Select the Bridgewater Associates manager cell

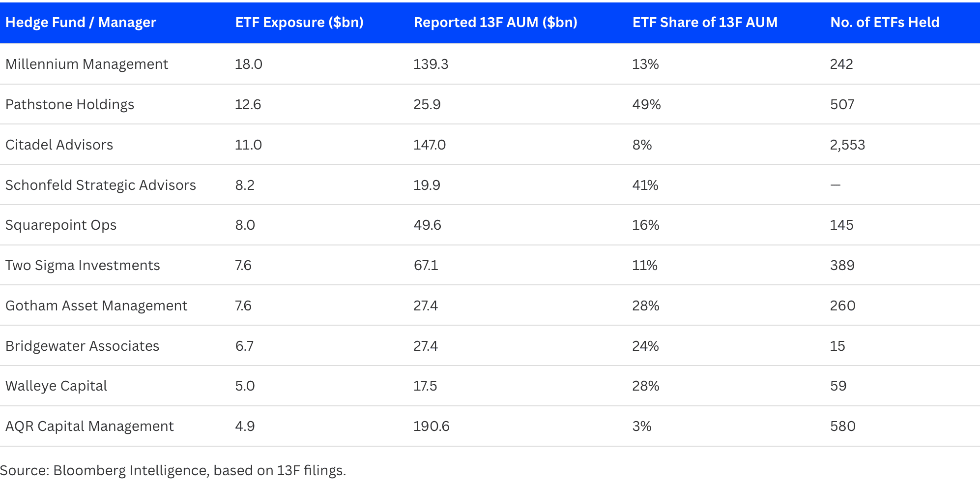pyautogui.click(x=82, y=346)
